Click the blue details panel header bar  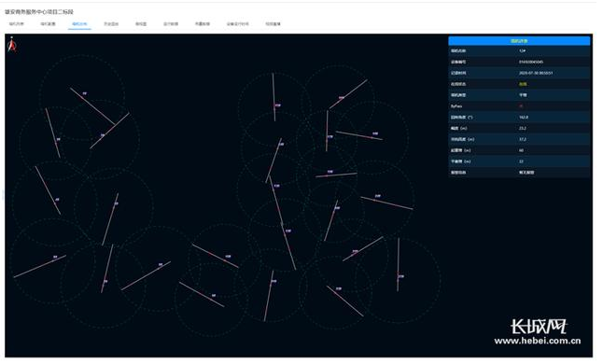click(x=519, y=41)
